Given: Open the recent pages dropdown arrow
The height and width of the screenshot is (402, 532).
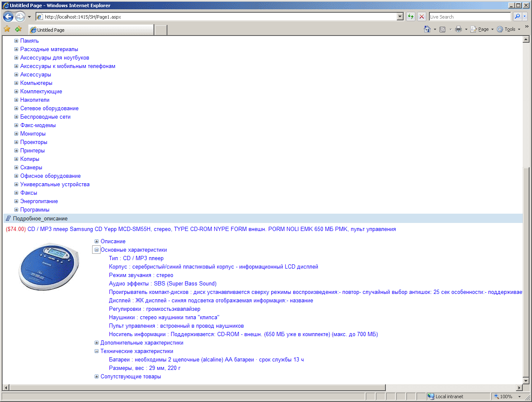Looking at the screenshot, I should click(x=29, y=17).
